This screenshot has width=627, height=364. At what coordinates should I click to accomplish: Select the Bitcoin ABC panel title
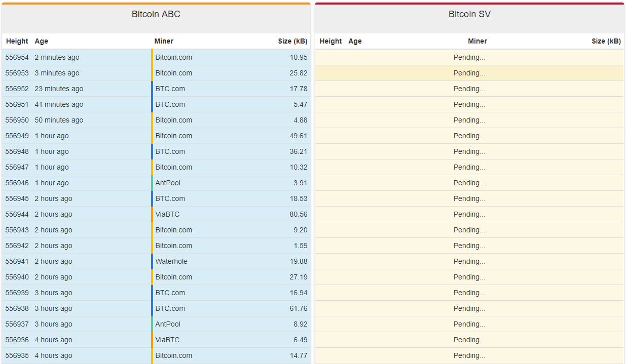click(156, 15)
